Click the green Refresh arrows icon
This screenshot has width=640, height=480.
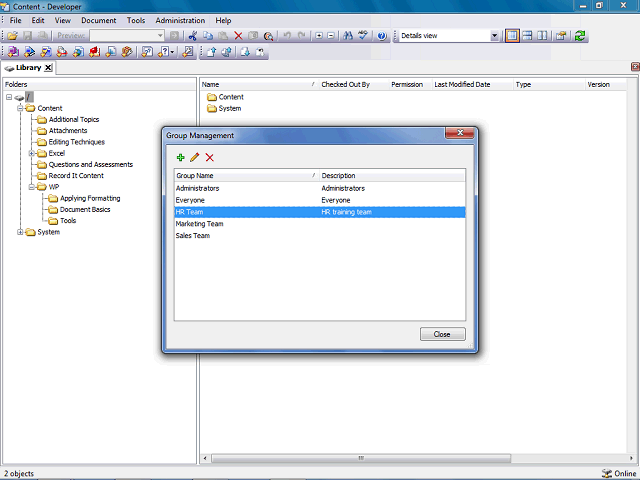tap(580, 36)
